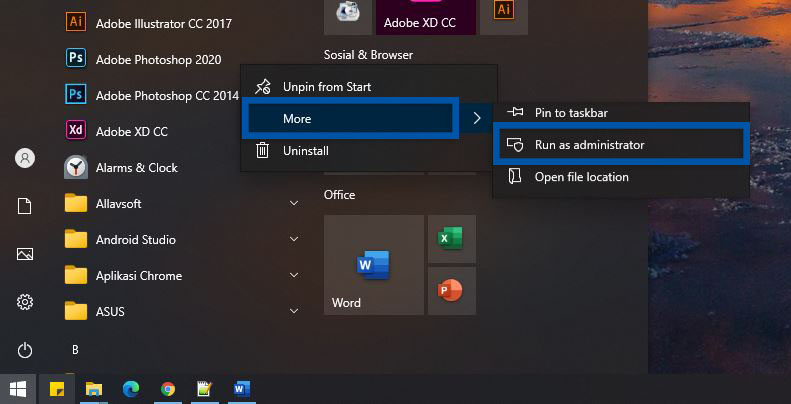The height and width of the screenshot is (404, 791).
Task: Open Settings gear in Start sidebar
Action: [x=25, y=302]
